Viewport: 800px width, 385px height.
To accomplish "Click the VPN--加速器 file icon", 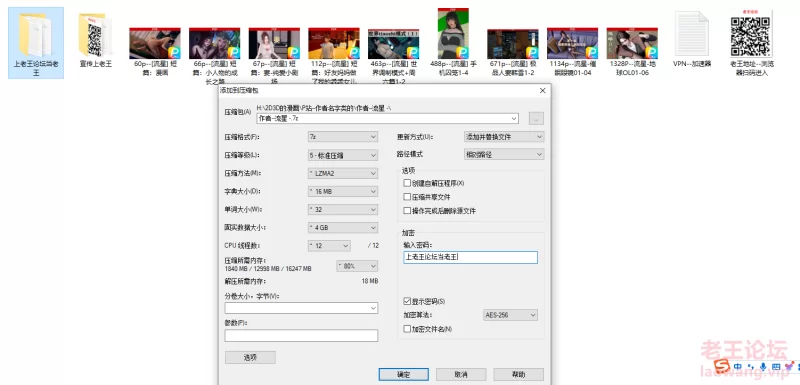I will coord(692,34).
